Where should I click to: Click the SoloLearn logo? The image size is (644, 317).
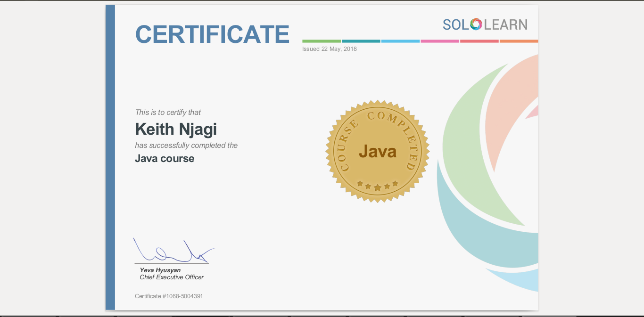tap(485, 24)
